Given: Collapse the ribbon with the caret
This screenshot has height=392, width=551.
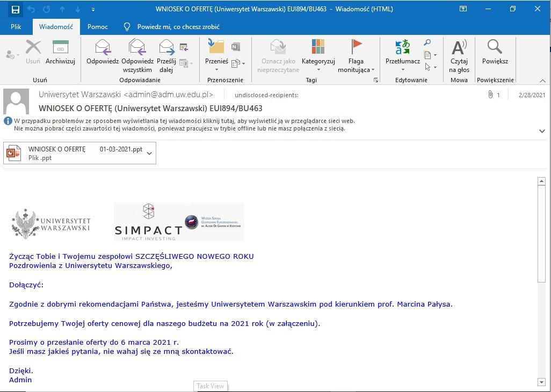Looking at the screenshot, I should (542, 81).
